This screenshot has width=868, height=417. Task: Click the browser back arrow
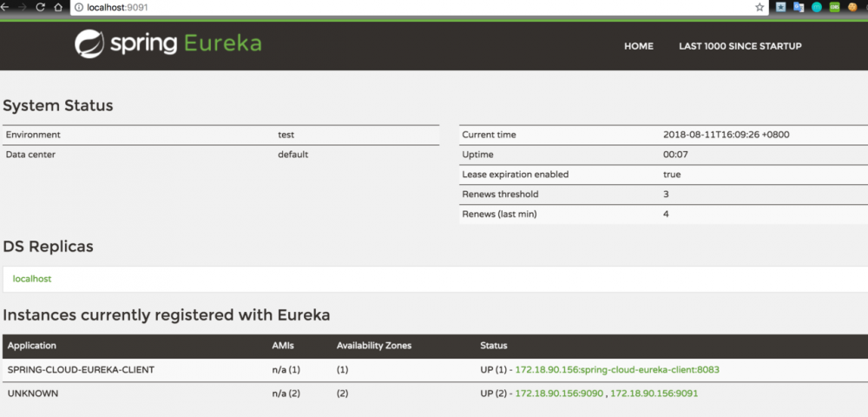tap(4, 7)
